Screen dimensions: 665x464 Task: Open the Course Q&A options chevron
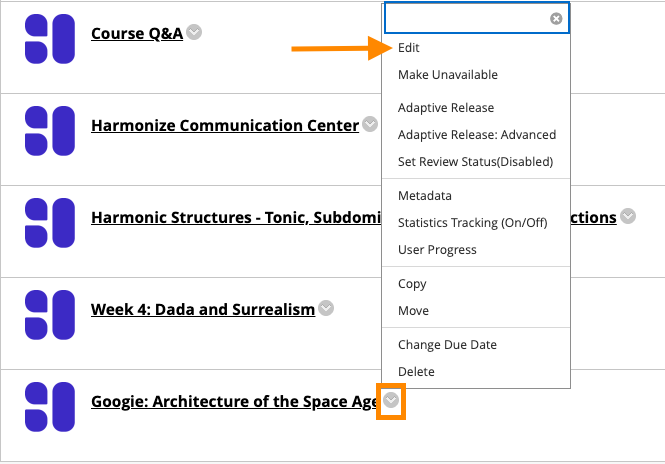point(194,32)
